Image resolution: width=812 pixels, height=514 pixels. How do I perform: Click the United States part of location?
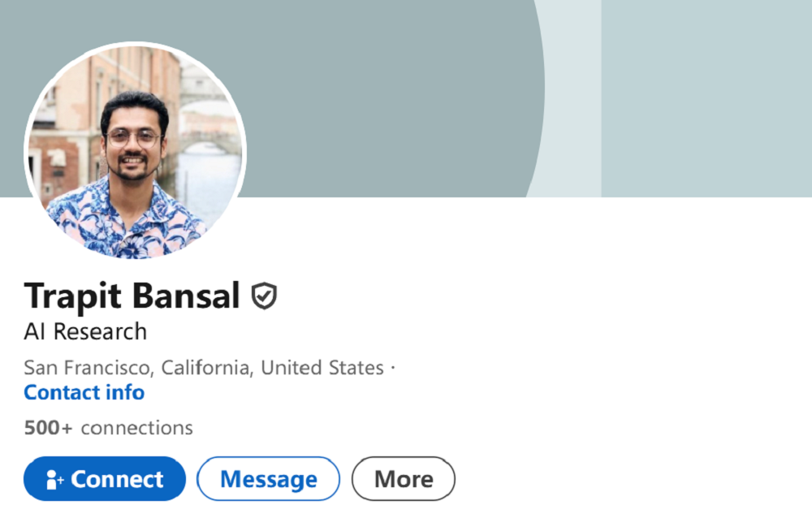322,368
